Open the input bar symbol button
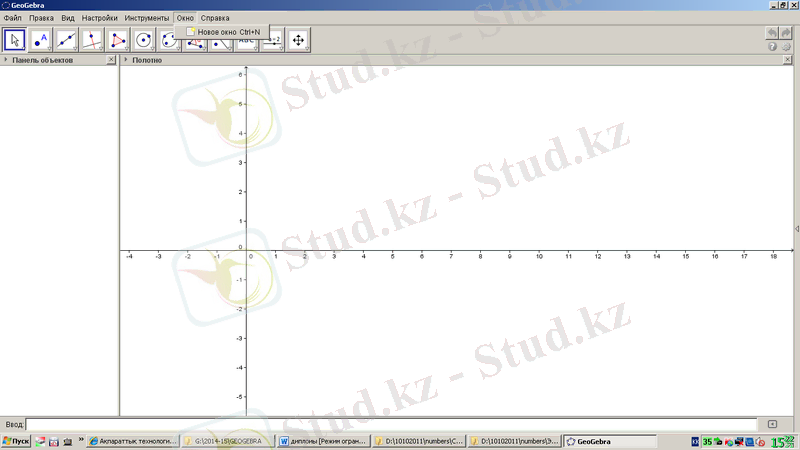The width and height of the screenshot is (800, 450). (x=772, y=424)
